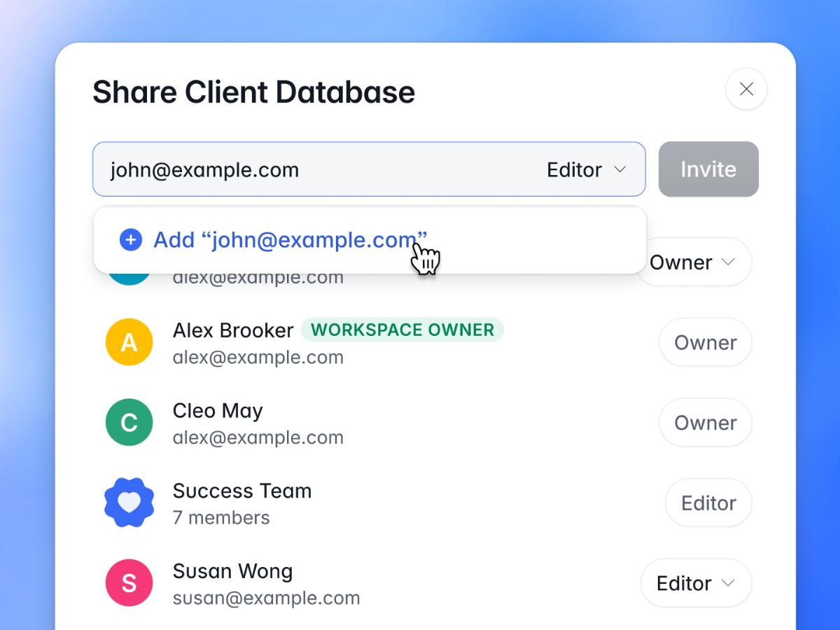Click the plus icon in Add suggestion
The image size is (840, 630).
click(x=131, y=240)
